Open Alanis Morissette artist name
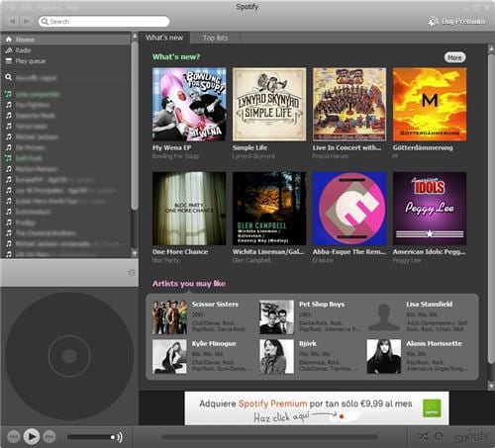The width and height of the screenshot is (495, 448). (x=435, y=343)
